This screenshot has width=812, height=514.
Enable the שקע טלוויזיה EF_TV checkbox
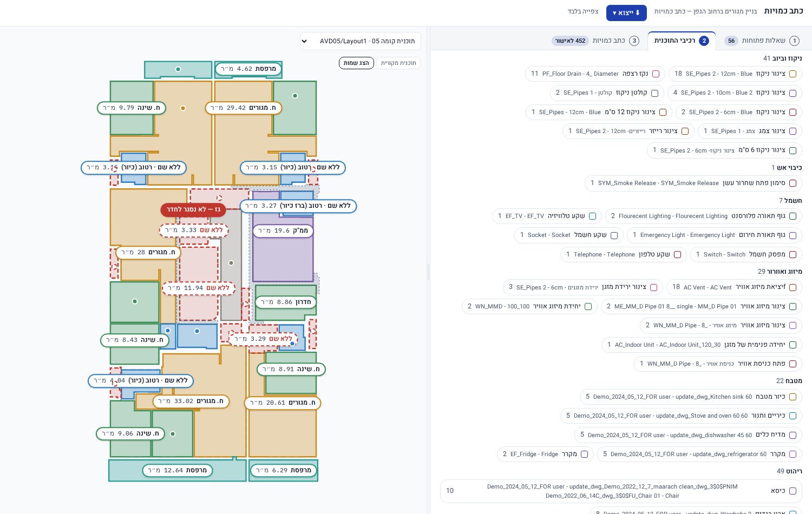(x=592, y=216)
